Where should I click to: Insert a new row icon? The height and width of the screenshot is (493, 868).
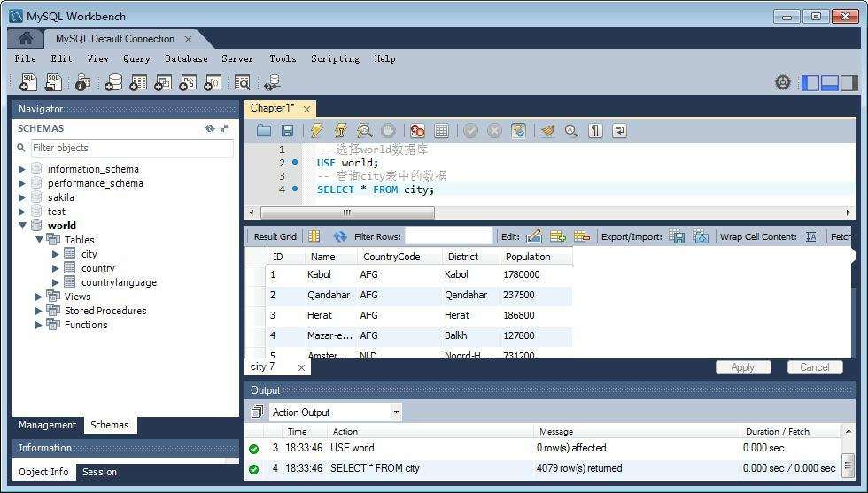[557, 236]
